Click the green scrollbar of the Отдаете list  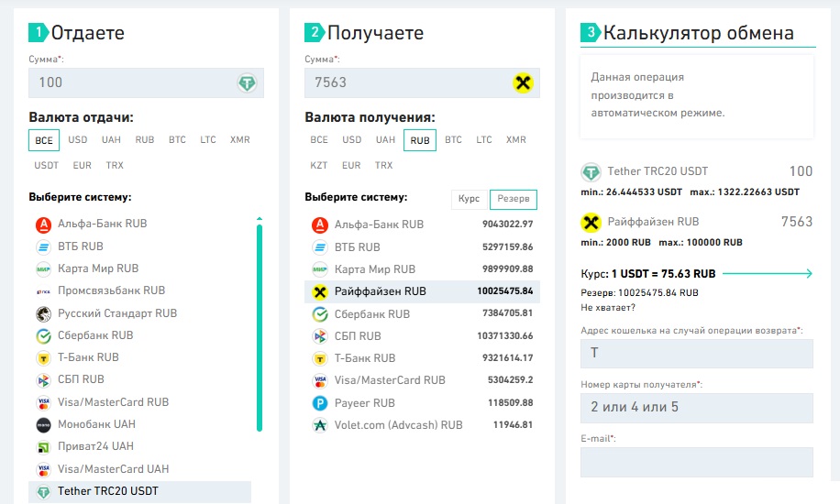[260, 328]
